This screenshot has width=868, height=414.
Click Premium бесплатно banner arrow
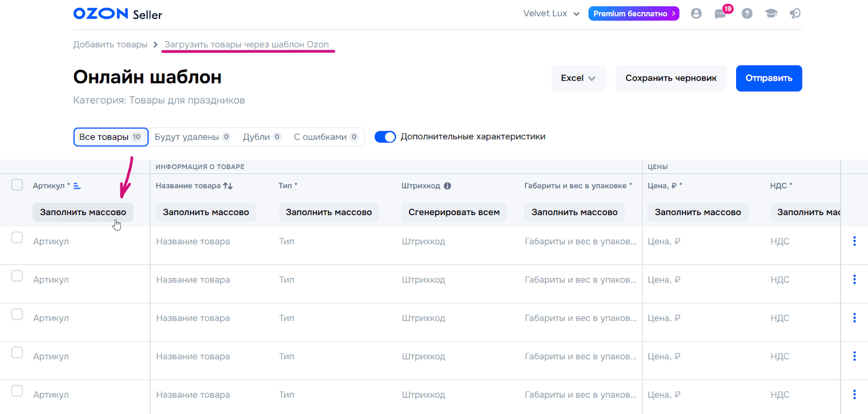[x=674, y=14]
